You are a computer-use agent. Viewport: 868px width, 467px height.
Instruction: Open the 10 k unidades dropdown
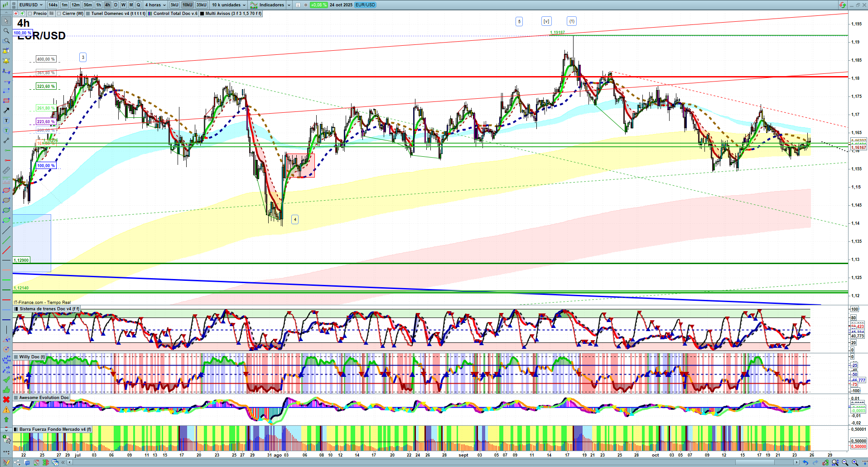229,5
